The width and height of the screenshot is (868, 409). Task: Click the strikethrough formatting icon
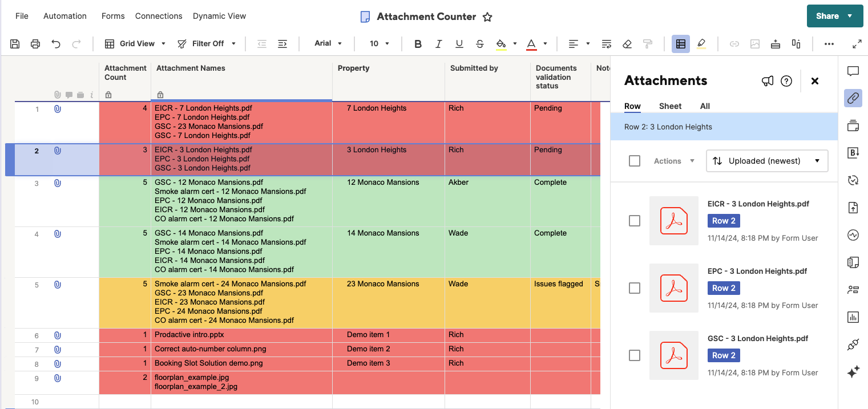pos(480,43)
